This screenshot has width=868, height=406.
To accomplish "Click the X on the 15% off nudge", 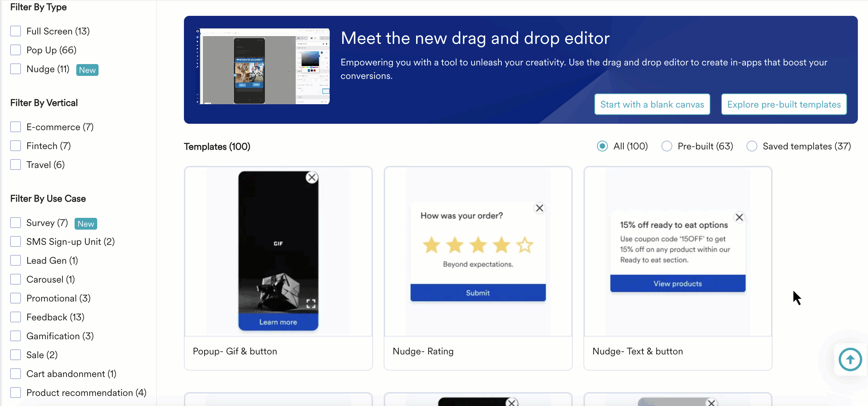I will coord(739,217).
